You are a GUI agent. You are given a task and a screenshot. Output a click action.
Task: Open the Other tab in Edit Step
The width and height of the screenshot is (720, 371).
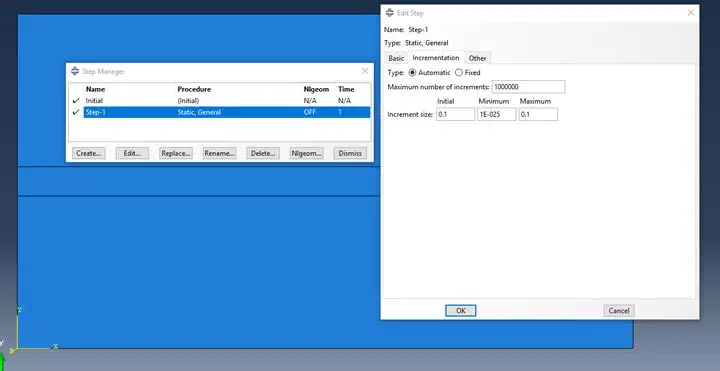[478, 58]
